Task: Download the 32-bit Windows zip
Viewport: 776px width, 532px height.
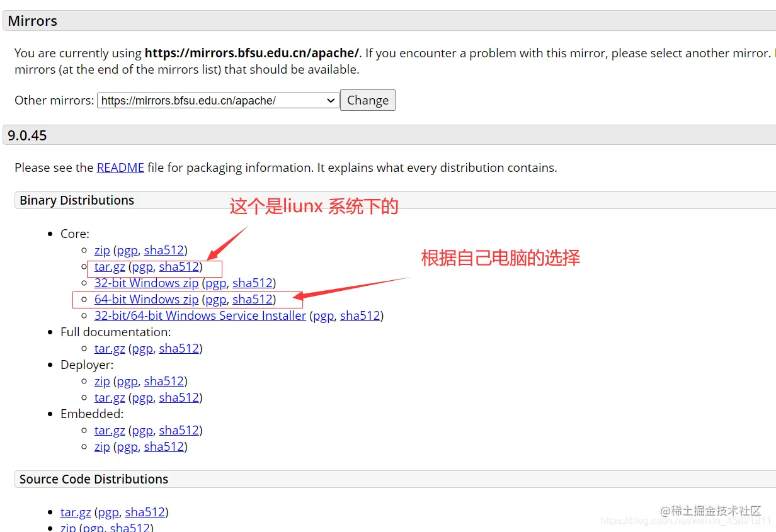Action: point(146,283)
